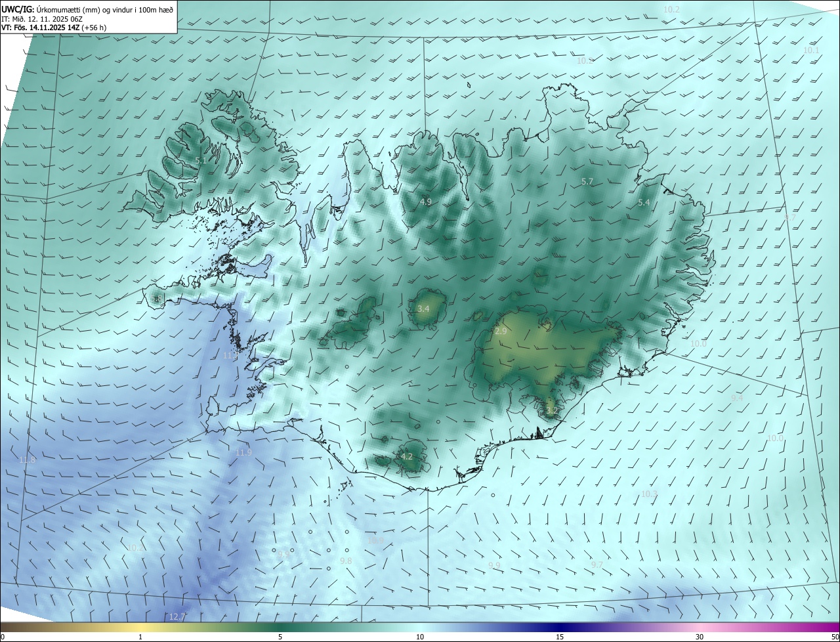Click the 3.2 value on the map
The width and height of the screenshot is (840, 642).
tap(552, 411)
